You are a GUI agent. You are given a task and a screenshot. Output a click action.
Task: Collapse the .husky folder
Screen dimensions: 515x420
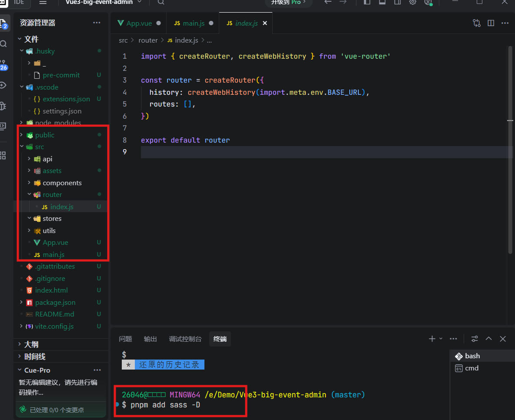point(22,51)
